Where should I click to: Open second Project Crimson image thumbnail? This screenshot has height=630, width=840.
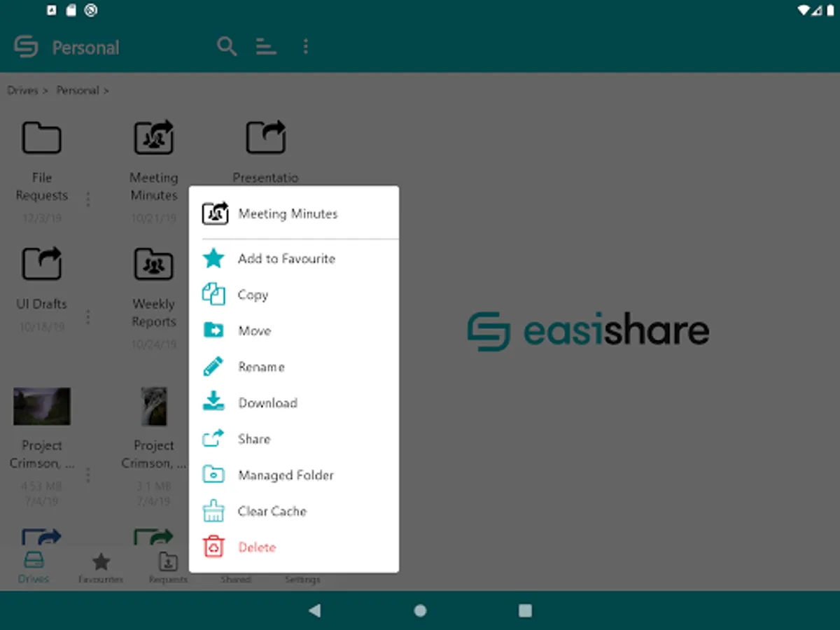click(x=154, y=407)
